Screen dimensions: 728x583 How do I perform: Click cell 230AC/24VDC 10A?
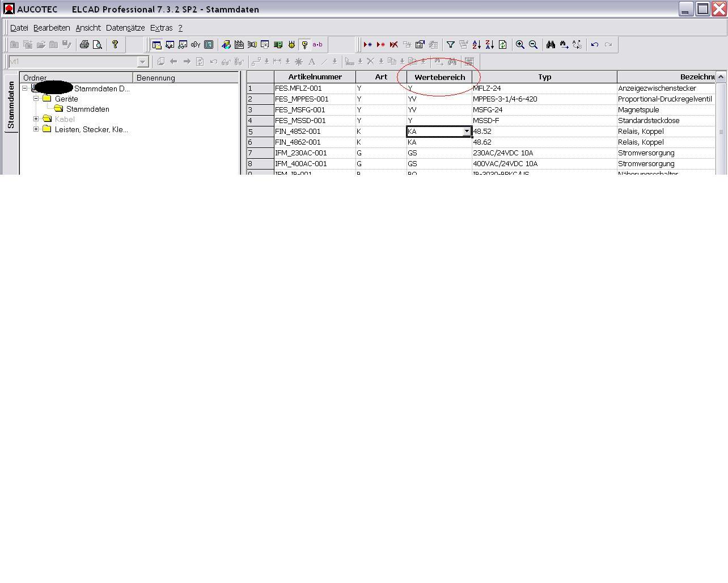[544, 153]
